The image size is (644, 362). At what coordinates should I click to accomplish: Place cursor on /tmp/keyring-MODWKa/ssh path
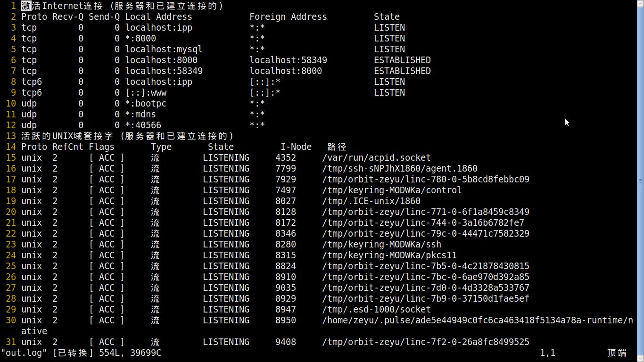click(381, 244)
